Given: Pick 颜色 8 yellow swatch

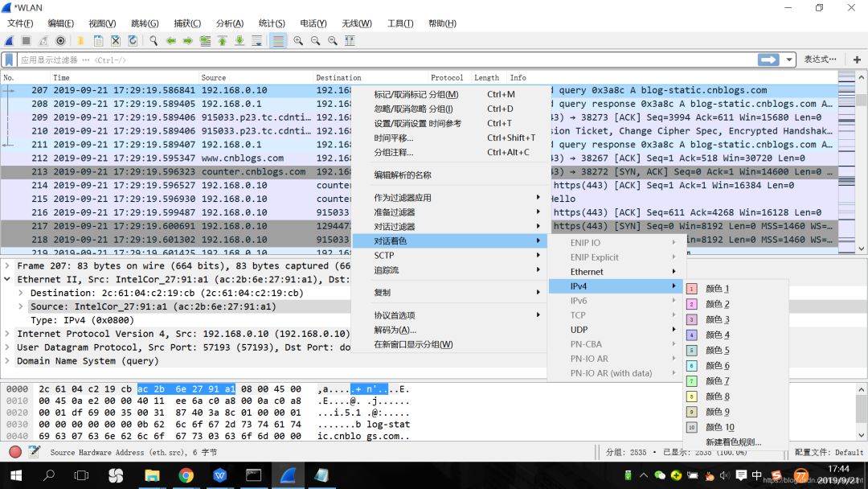Looking at the screenshot, I should [x=691, y=397].
